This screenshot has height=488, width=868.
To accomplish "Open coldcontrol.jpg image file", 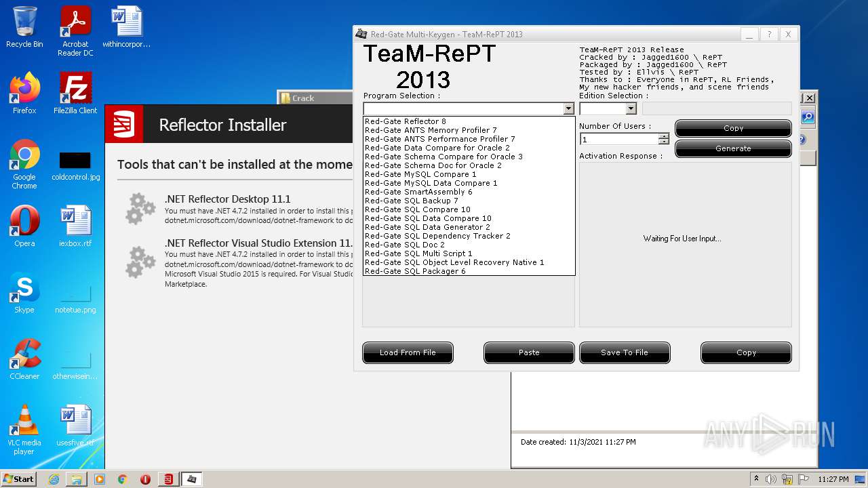I will click(75, 166).
